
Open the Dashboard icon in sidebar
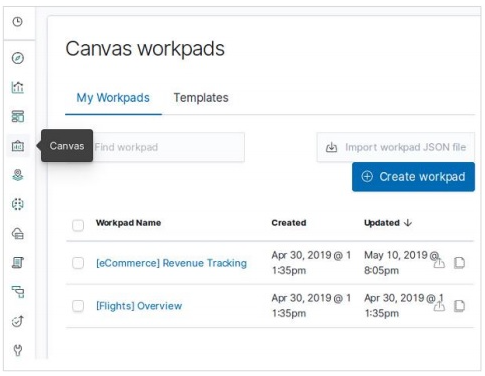tap(18, 117)
